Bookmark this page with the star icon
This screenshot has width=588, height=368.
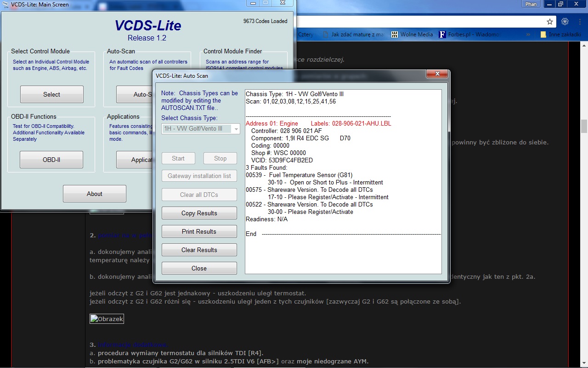550,22
